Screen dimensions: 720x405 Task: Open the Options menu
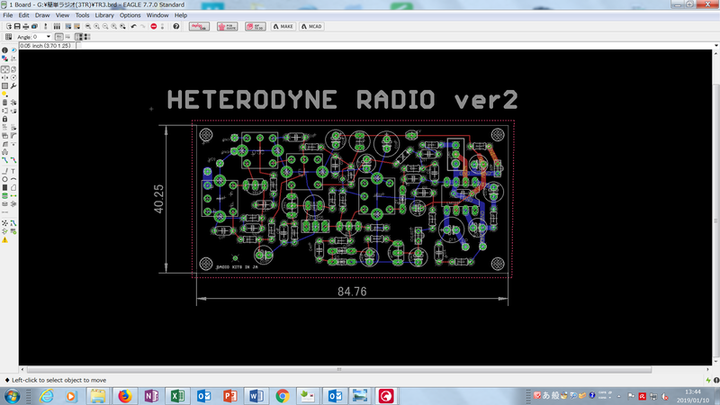130,16
